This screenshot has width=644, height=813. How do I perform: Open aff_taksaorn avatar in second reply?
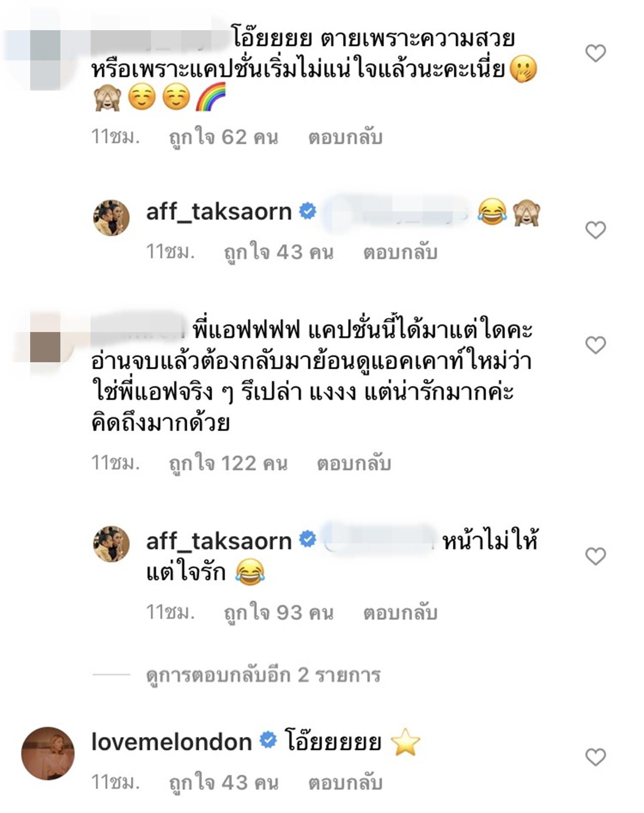(112, 544)
